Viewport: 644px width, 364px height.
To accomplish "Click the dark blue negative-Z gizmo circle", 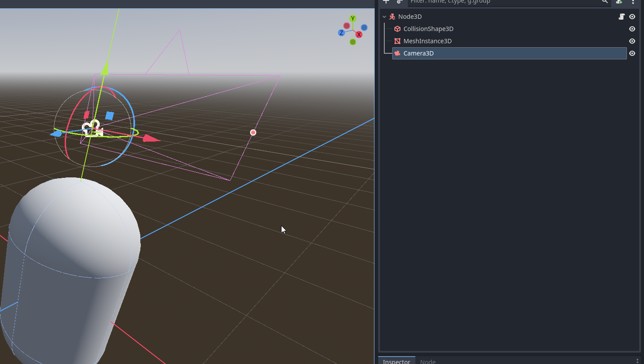I will click(x=364, y=28).
